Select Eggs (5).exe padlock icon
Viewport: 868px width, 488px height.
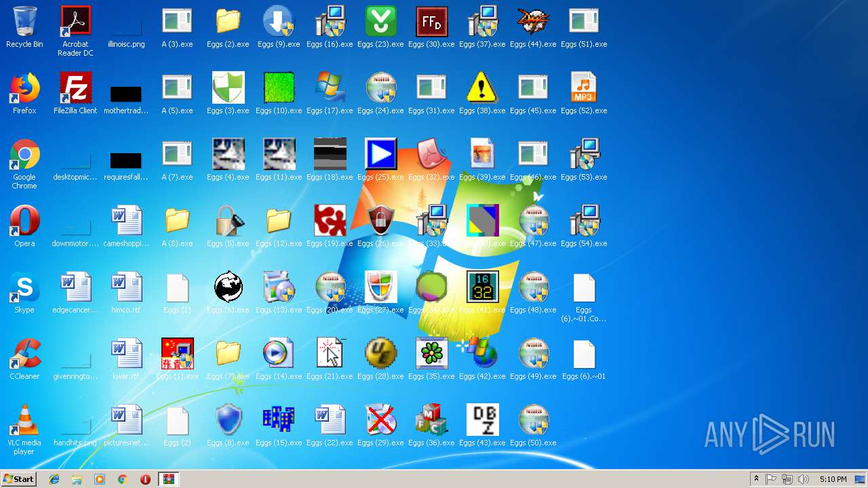228,226
